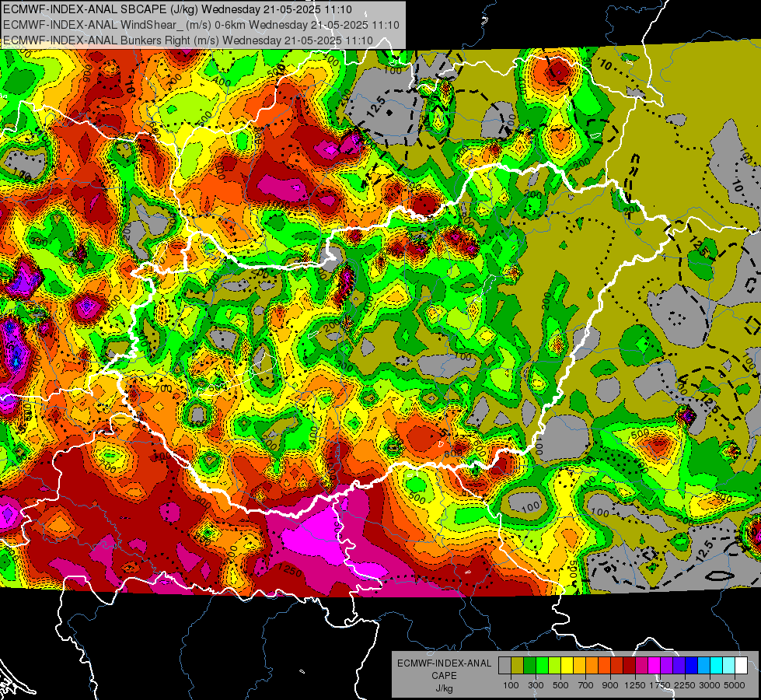The height and width of the screenshot is (700, 761).
Task: Pick the pure yellow legend swatch
Action: pyautogui.click(x=567, y=666)
